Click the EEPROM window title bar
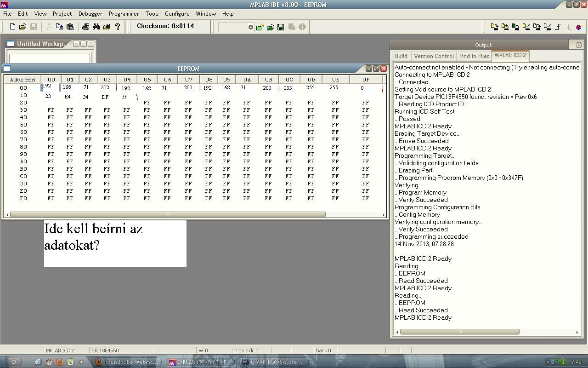Viewport: 588px width, 368px height. point(188,69)
